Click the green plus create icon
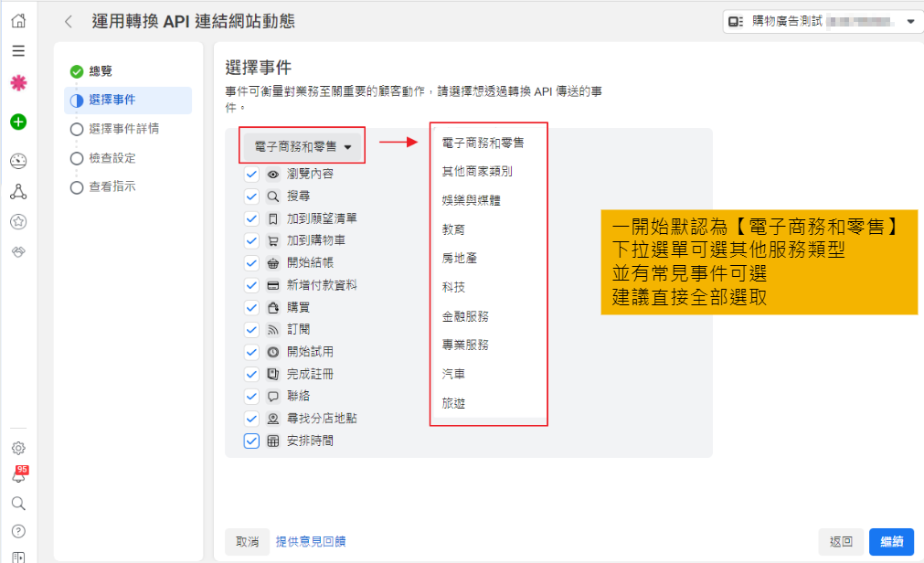 (18, 122)
